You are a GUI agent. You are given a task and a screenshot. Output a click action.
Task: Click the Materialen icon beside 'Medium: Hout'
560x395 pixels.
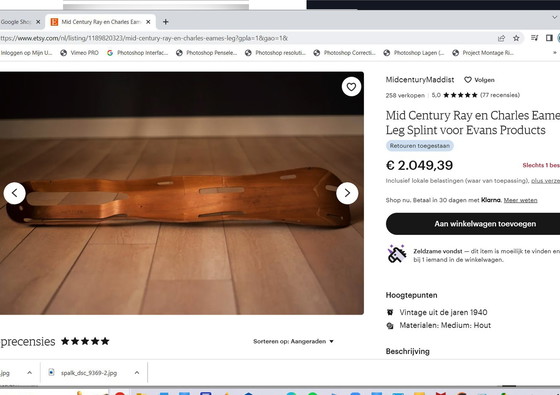coord(390,326)
